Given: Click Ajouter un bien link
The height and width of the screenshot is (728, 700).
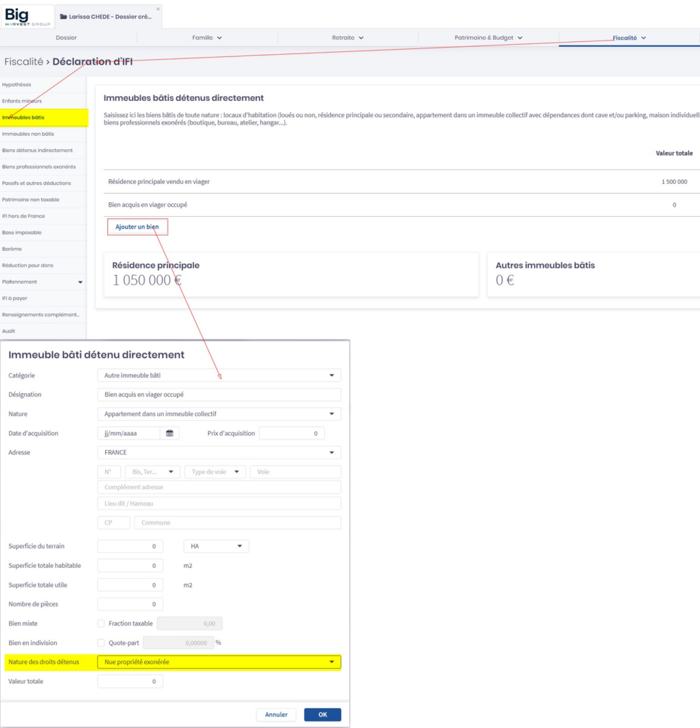Looking at the screenshot, I should (x=137, y=227).
